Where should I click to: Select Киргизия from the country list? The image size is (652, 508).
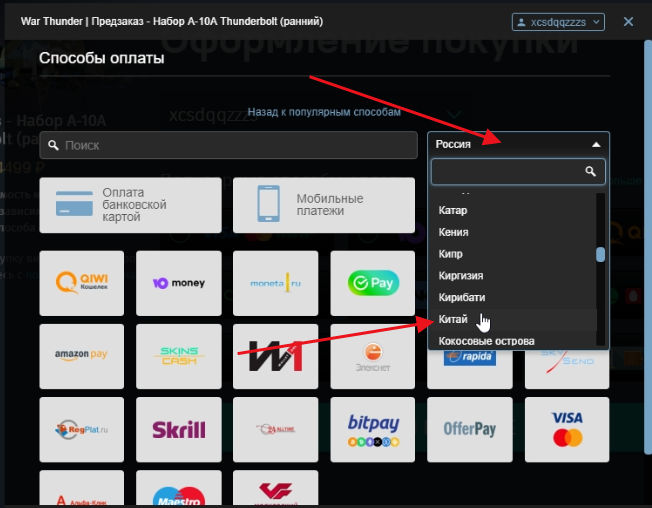click(x=513, y=276)
